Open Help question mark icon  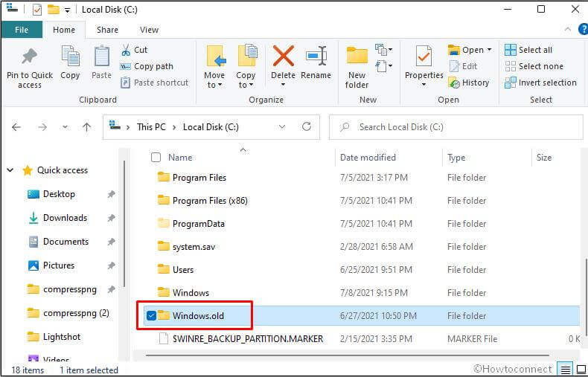pyautogui.click(x=584, y=29)
